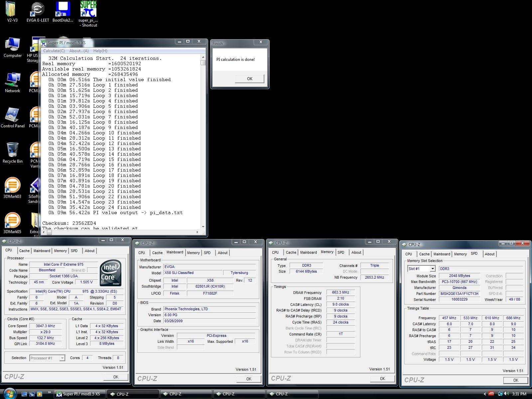Viewport: 532px width, 399px height.
Task: Click OK in the CPU tab CPU-Z window
Action: 116,377
